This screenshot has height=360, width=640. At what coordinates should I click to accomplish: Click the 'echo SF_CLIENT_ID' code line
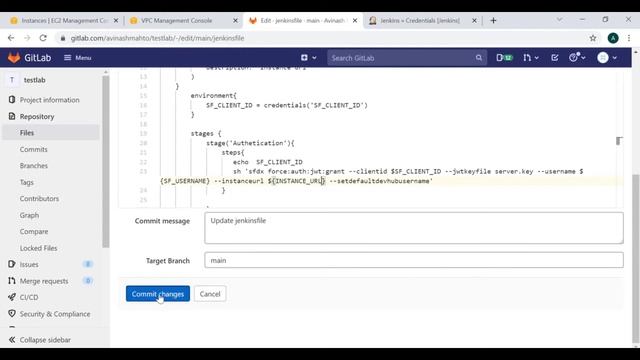268,162
